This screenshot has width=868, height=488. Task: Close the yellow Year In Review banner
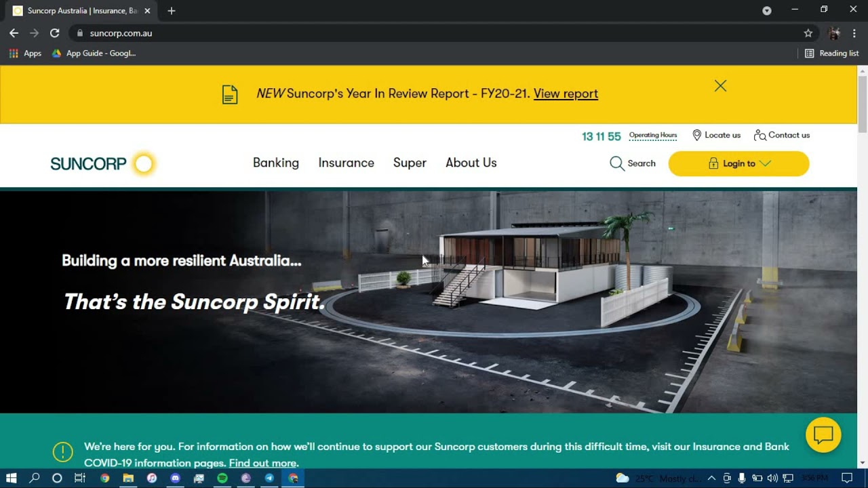click(720, 86)
